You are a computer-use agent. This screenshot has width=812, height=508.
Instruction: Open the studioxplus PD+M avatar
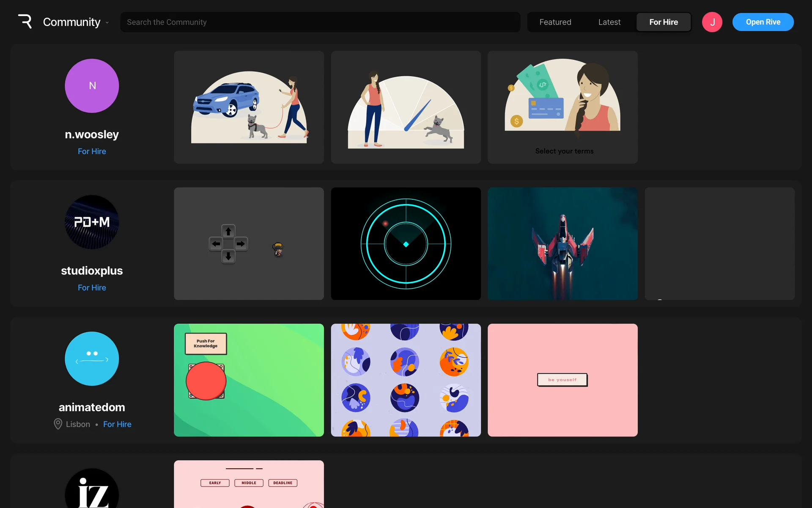[92, 222]
